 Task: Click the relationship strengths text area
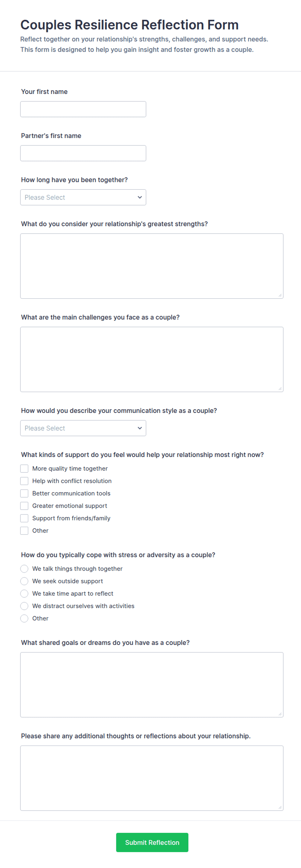152,266
